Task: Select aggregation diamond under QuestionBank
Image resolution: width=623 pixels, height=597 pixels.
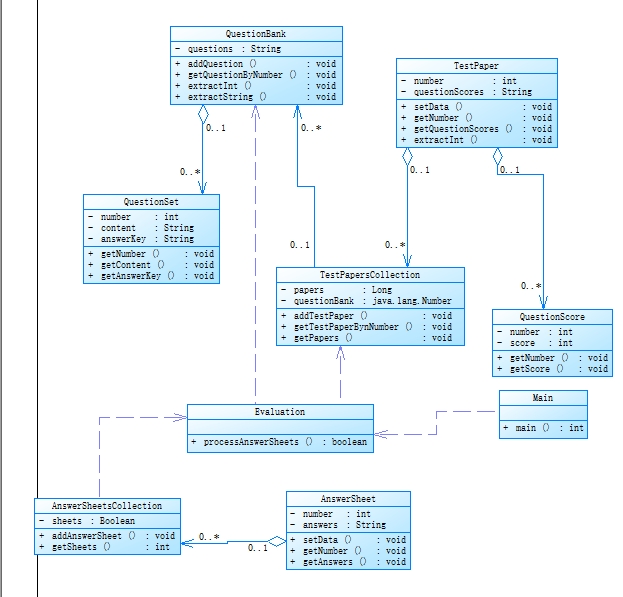Action: point(203,114)
